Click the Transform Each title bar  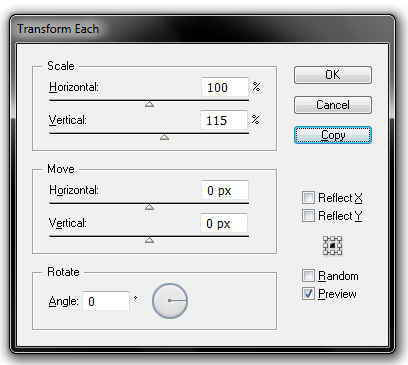pyautogui.click(x=202, y=29)
